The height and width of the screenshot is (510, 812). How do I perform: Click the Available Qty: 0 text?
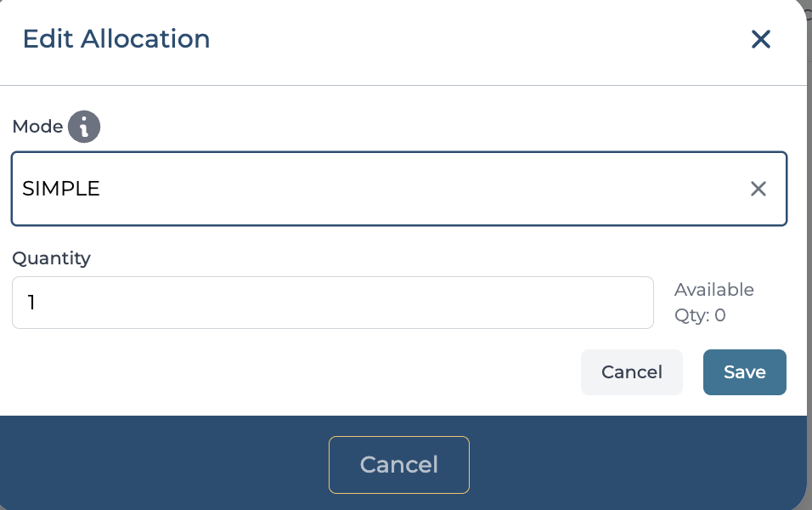[x=713, y=303]
